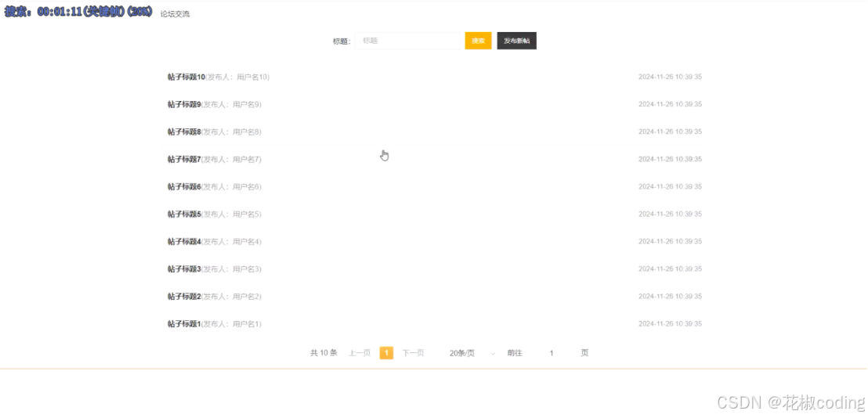Click the 前往 page number input
Screen dimensions: 868x418
point(552,353)
